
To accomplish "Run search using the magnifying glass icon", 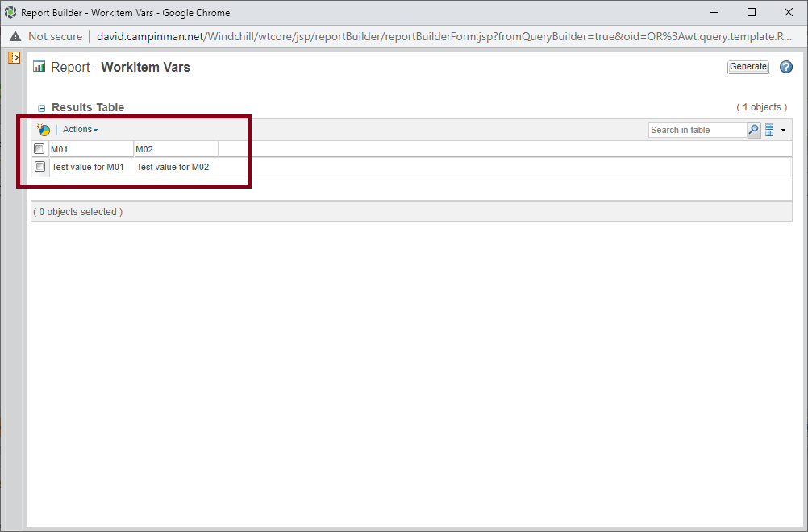I will pyautogui.click(x=752, y=129).
